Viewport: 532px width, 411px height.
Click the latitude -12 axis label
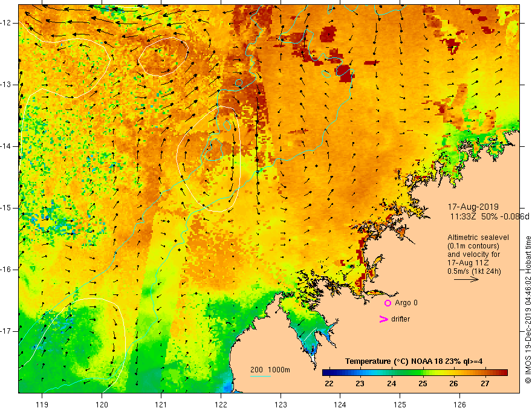tap(7, 23)
